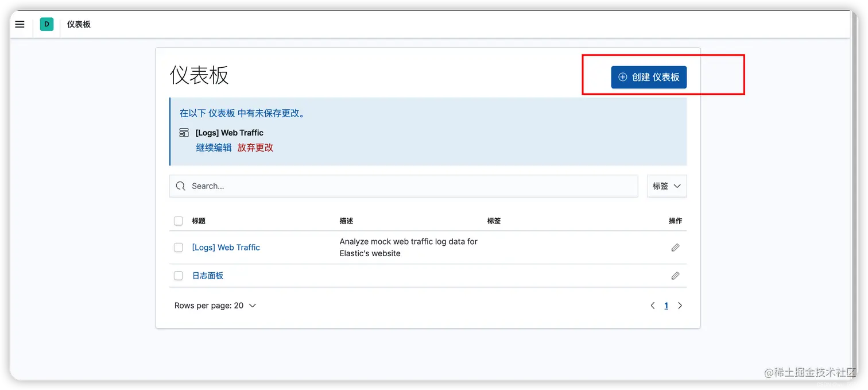
Task: Click the large 仪表板 page heading
Action: click(199, 75)
